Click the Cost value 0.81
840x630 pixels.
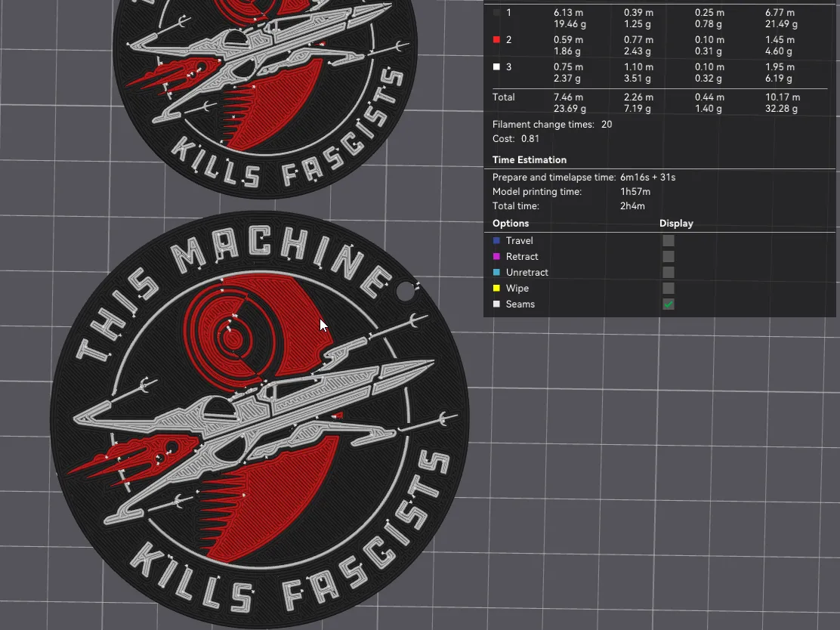point(530,139)
